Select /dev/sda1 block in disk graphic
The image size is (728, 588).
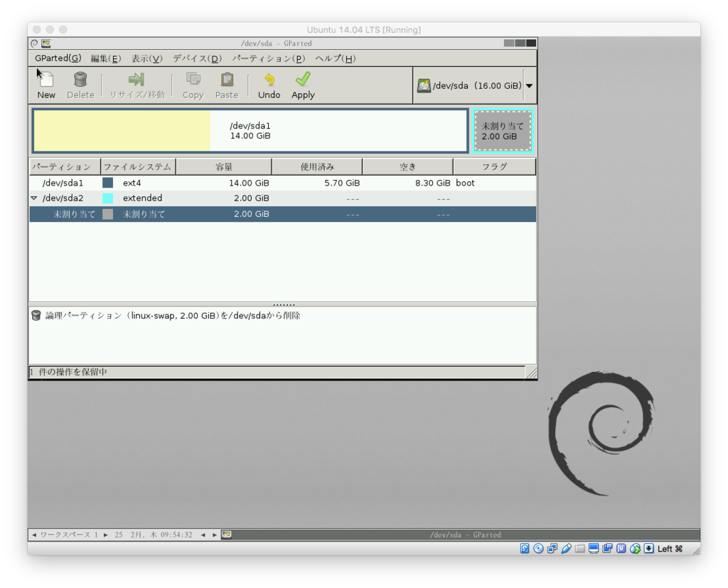(x=250, y=131)
